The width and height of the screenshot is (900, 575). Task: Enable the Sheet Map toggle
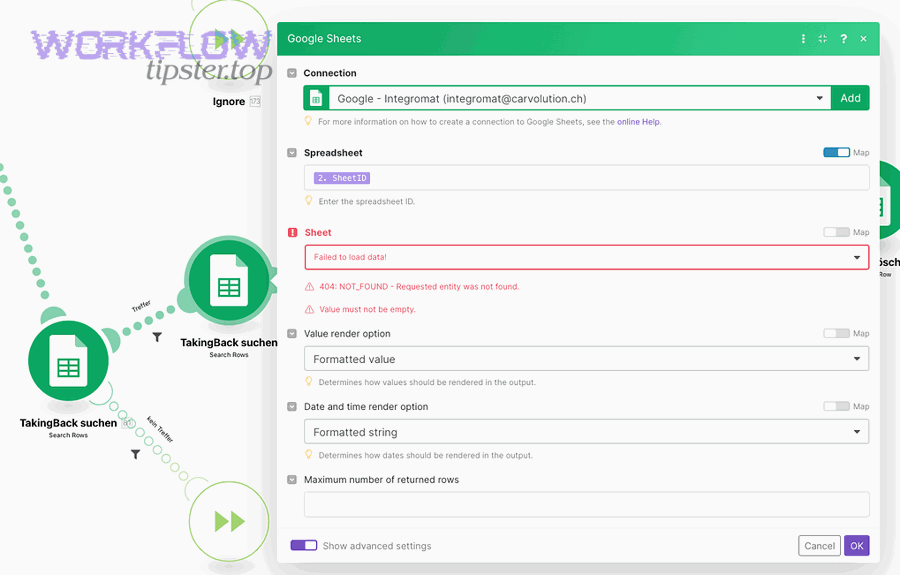tap(836, 232)
